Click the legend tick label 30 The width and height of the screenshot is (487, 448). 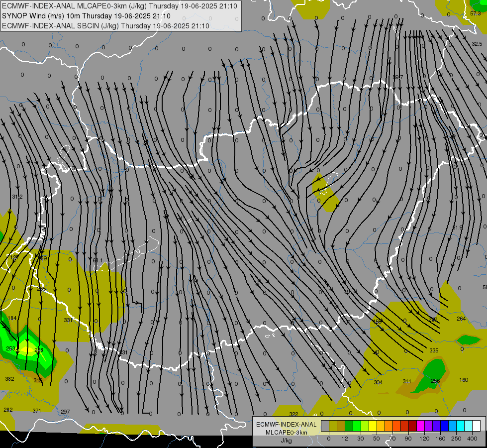point(361,439)
